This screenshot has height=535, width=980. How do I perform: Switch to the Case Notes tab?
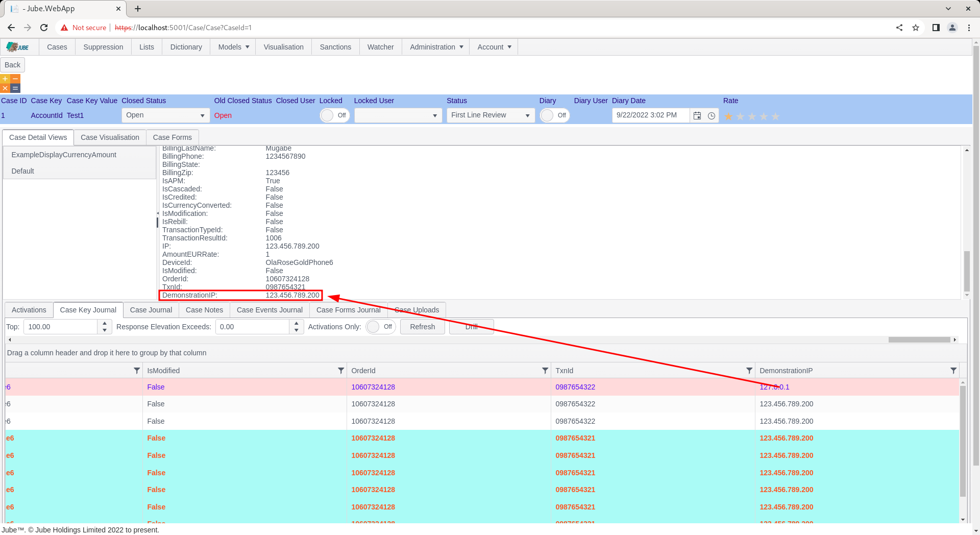[x=204, y=310]
